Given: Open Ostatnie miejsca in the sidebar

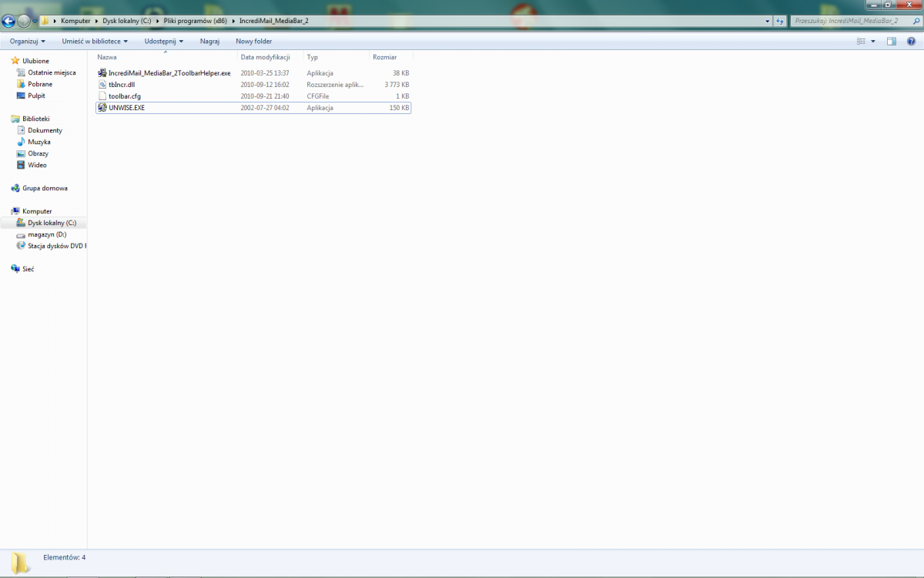Looking at the screenshot, I should 52,72.
